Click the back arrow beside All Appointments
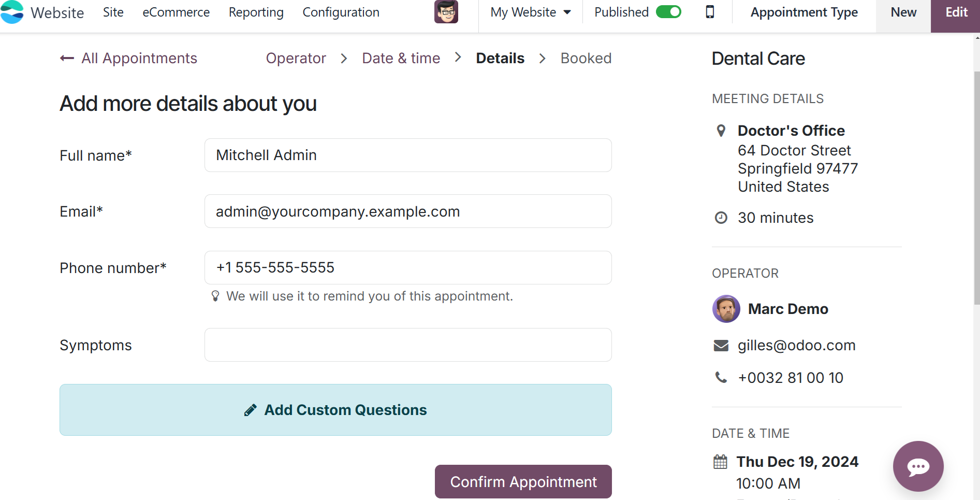This screenshot has width=980, height=500. (67, 59)
